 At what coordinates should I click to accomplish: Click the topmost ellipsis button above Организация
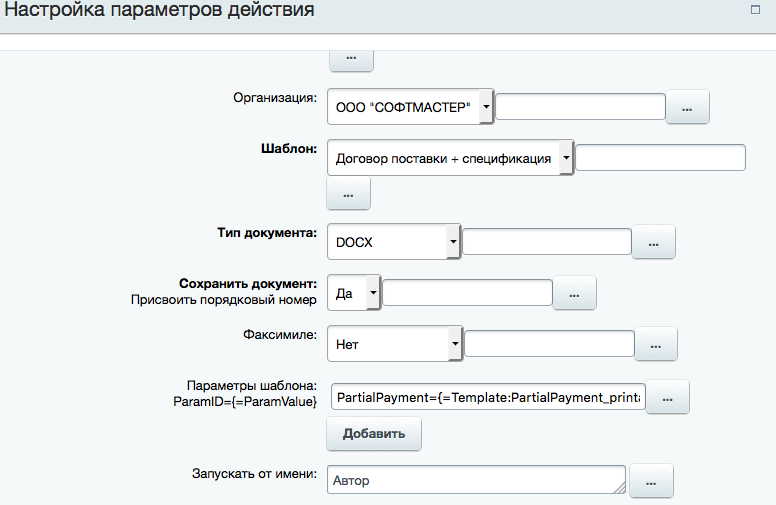click(351, 59)
